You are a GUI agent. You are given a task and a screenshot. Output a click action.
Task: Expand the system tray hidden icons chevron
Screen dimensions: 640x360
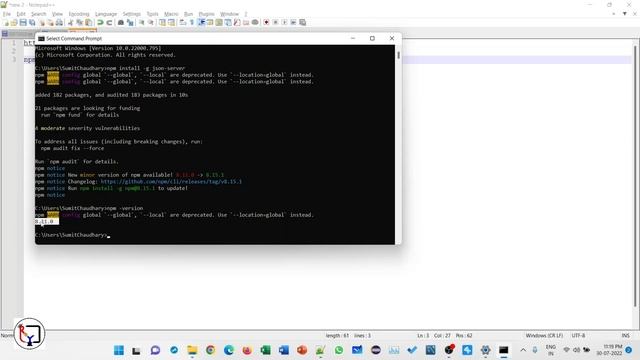pyautogui.click(x=523, y=350)
